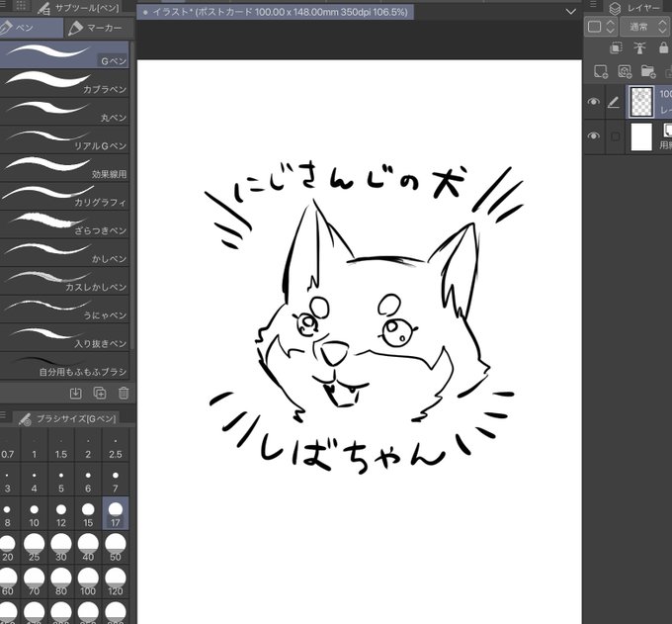This screenshot has width=672, height=624.
Task: Create a new layer folder
Action: click(x=648, y=71)
